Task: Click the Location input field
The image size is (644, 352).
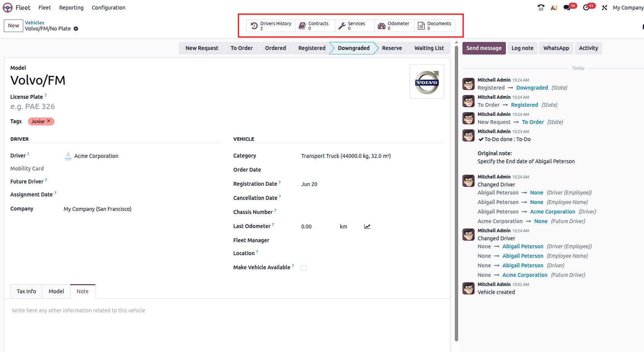Action: (372, 253)
